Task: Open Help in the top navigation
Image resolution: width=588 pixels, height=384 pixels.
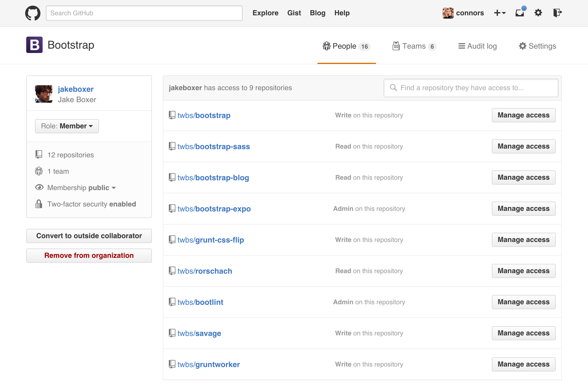Action: click(342, 13)
